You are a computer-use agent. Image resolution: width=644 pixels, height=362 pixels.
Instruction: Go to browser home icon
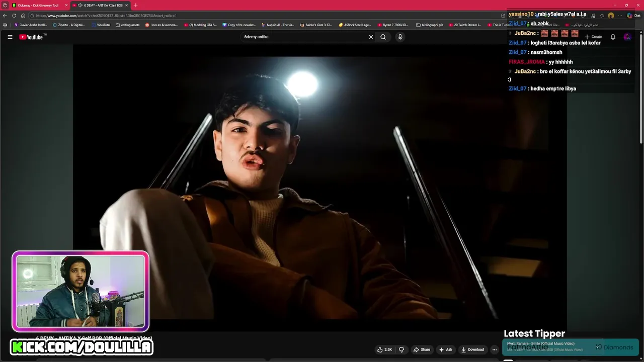[23, 16]
